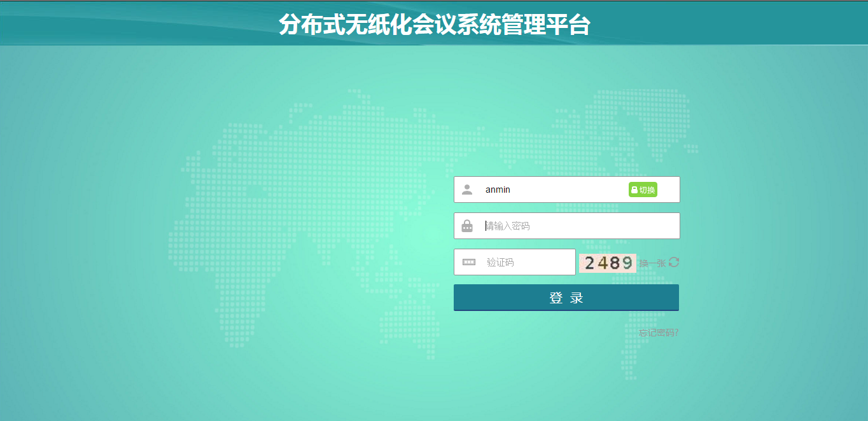Click the digit 9 in the captcha image

click(x=627, y=263)
